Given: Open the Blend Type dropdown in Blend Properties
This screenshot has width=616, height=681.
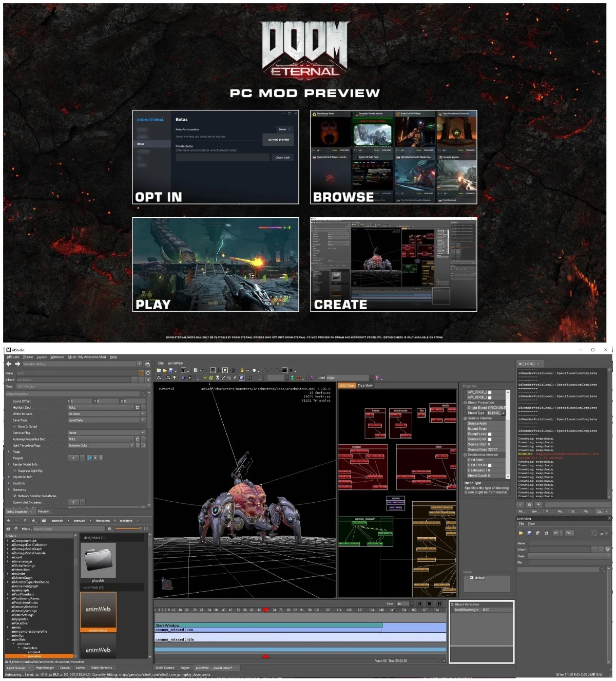Looking at the screenshot, I should [x=496, y=413].
